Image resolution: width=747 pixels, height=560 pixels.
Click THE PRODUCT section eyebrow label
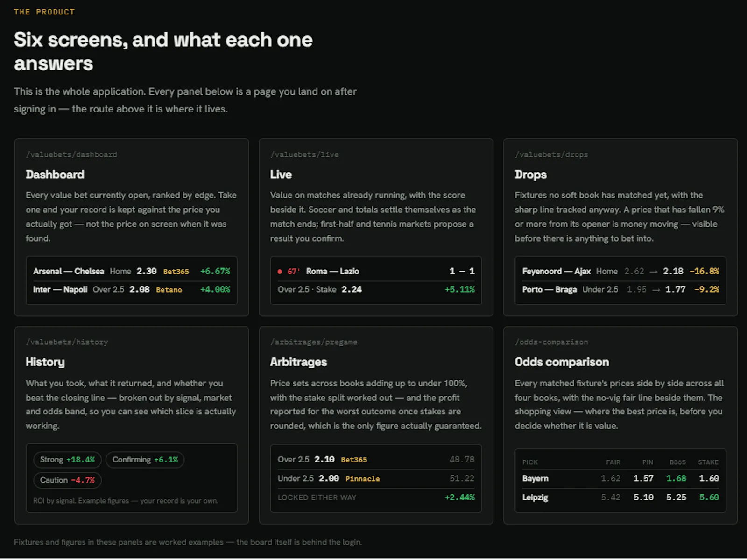(44, 12)
